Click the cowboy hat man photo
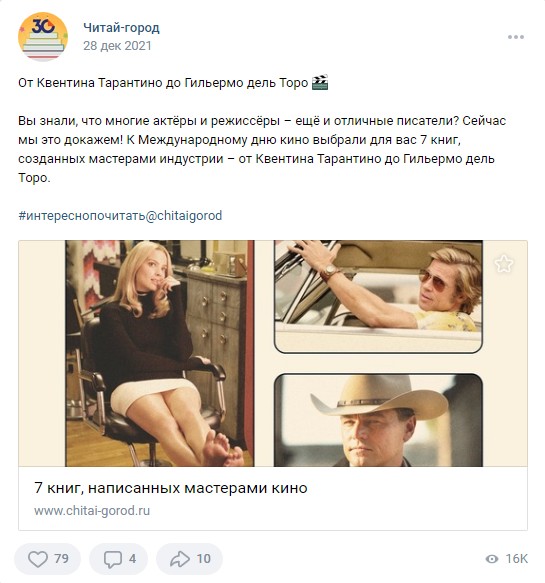Viewport: 545px width, 583px height. click(378, 420)
